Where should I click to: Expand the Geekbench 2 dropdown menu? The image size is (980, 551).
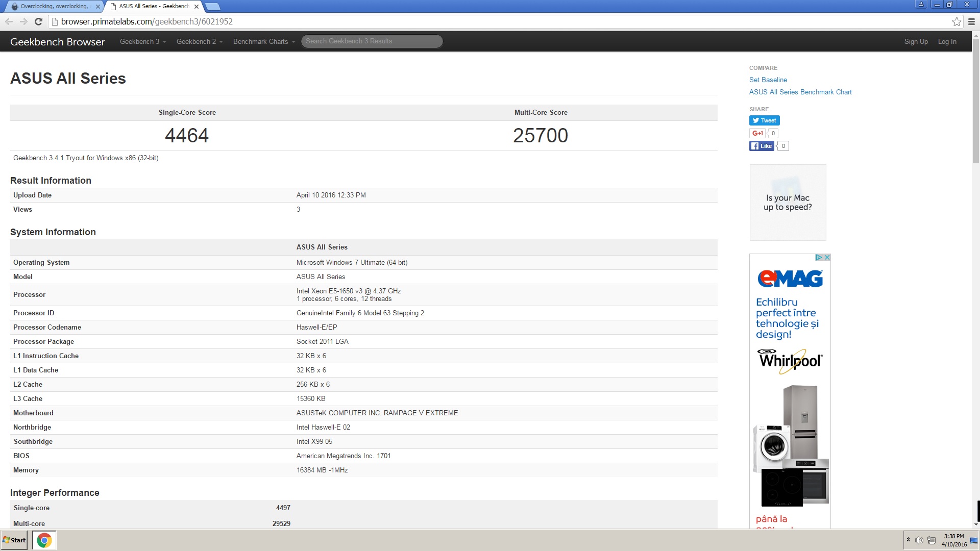pos(200,41)
